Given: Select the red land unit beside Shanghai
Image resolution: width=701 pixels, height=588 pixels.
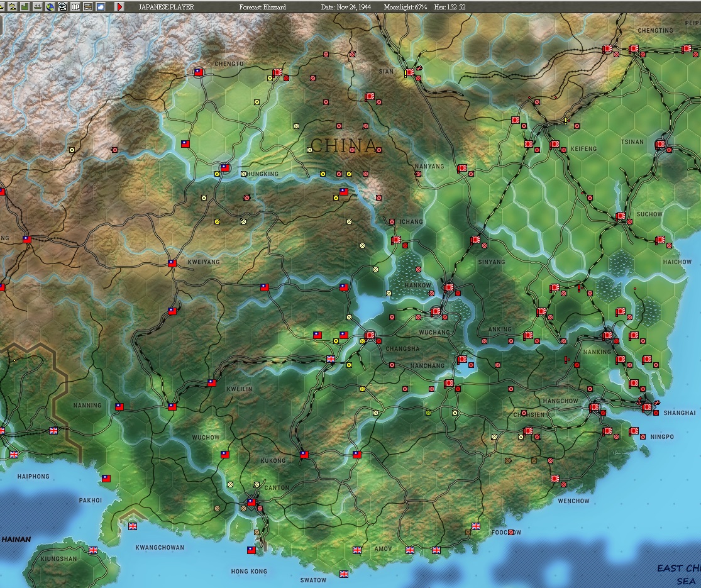Looking at the screenshot, I should click(656, 413).
